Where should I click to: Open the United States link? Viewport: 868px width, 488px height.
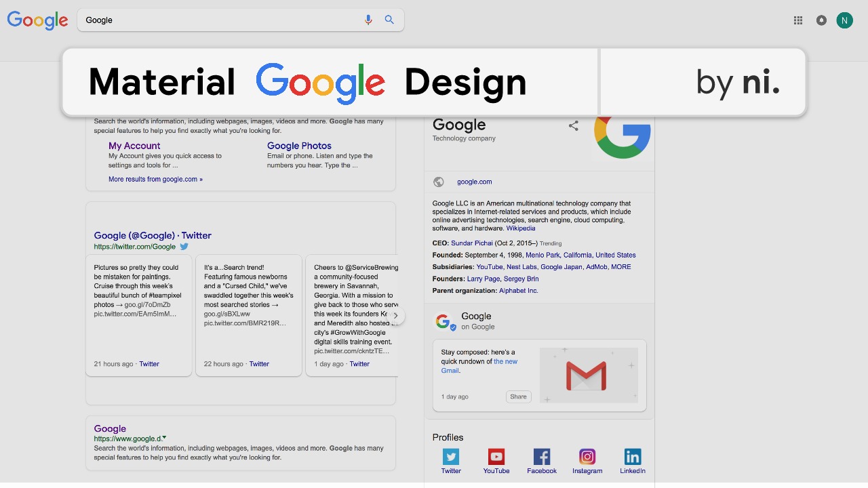(616, 256)
